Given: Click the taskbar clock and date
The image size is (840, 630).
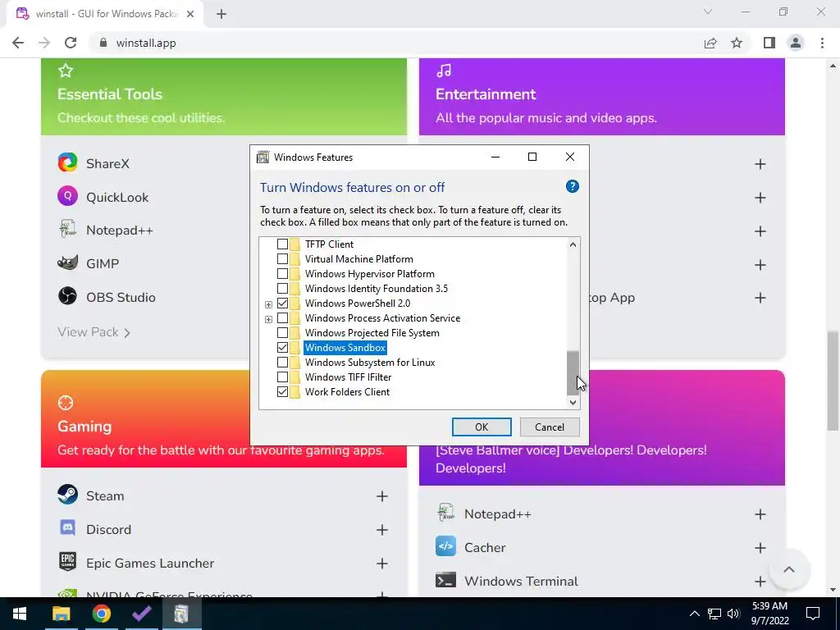Looking at the screenshot, I should coord(769,614).
